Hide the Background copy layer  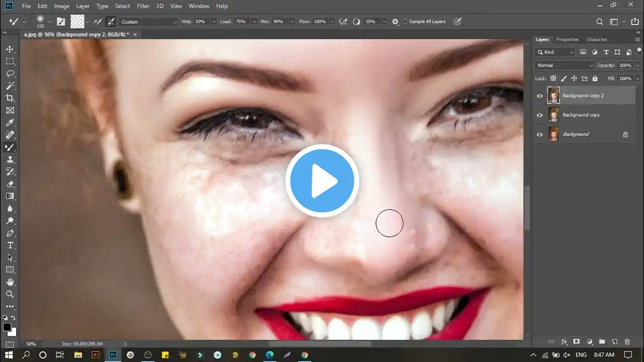[x=540, y=115]
